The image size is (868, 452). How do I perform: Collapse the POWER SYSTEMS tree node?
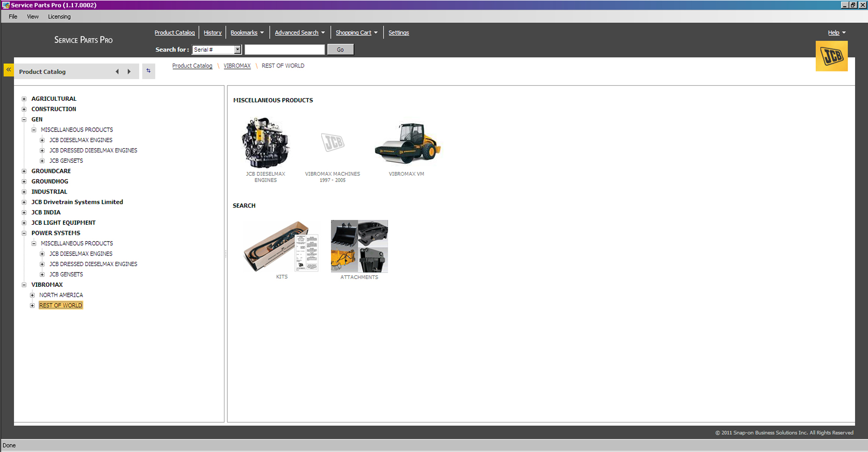pyautogui.click(x=24, y=233)
